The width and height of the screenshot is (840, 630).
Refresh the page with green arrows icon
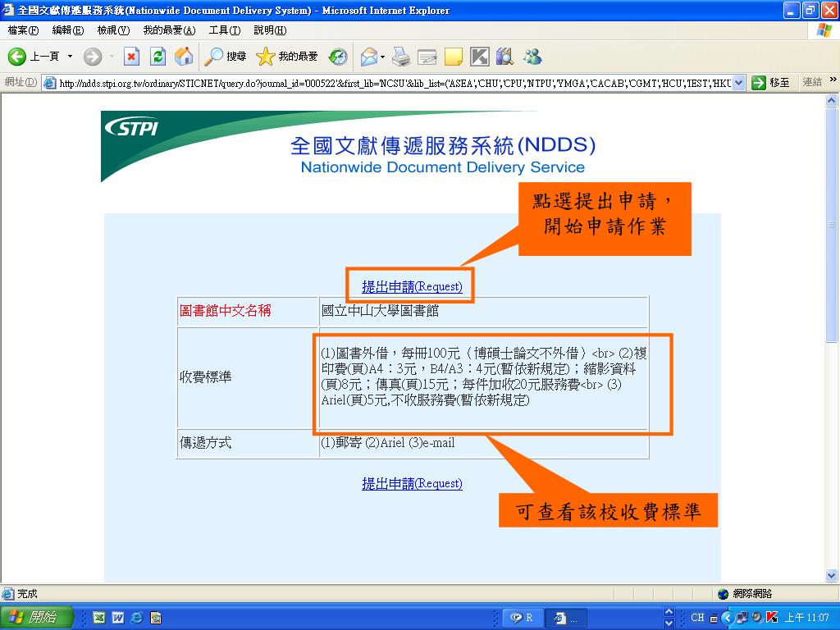pyautogui.click(x=158, y=57)
